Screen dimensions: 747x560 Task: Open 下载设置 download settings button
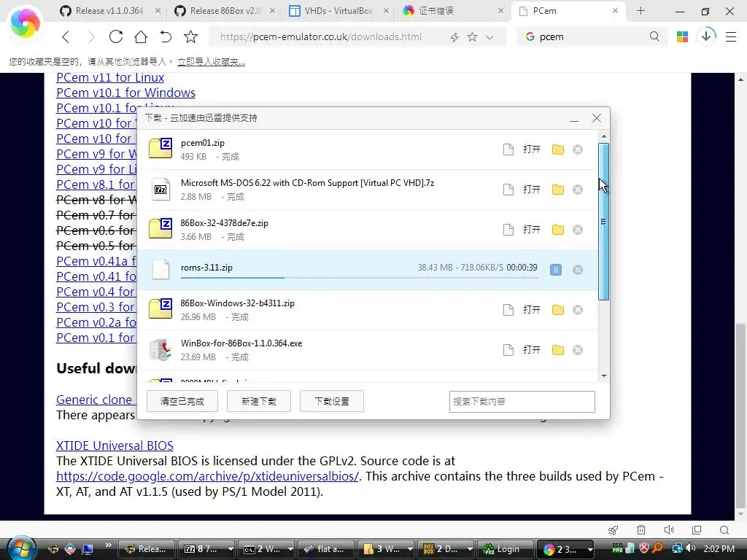click(x=332, y=402)
